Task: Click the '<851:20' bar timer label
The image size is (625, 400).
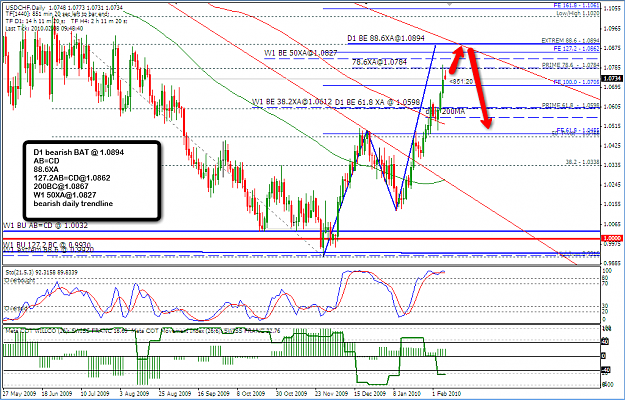Action: (461, 81)
